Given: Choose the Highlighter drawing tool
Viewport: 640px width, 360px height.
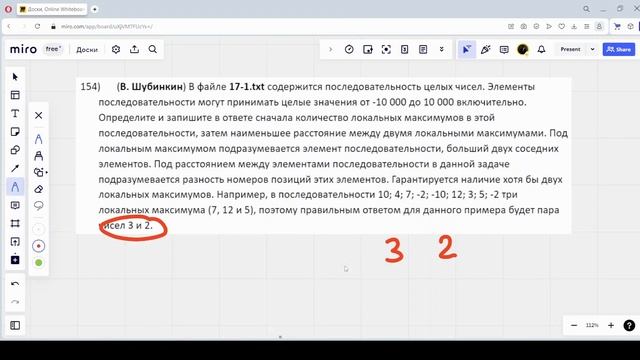Looking at the screenshot, I should click(39, 156).
